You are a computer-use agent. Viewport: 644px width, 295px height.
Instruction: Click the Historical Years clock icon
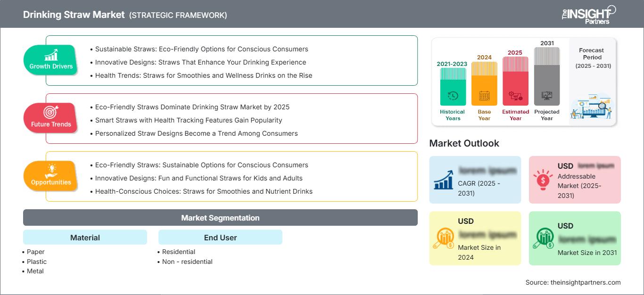click(453, 96)
